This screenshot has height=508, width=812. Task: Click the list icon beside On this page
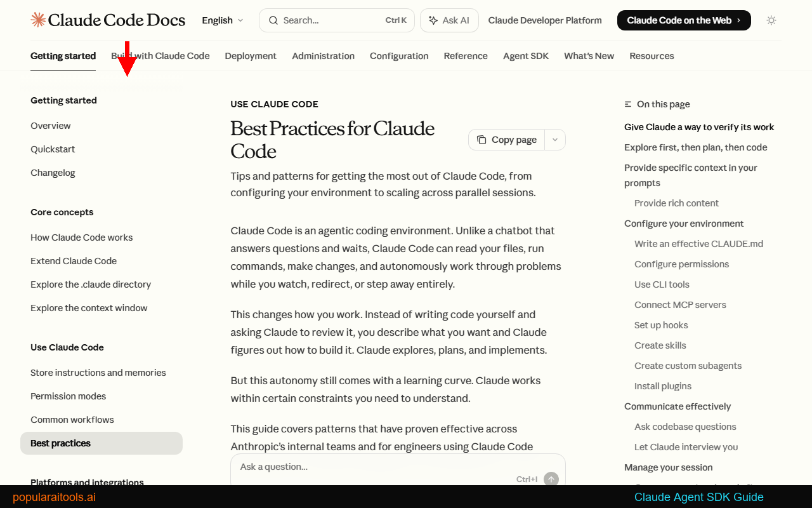pyautogui.click(x=627, y=104)
